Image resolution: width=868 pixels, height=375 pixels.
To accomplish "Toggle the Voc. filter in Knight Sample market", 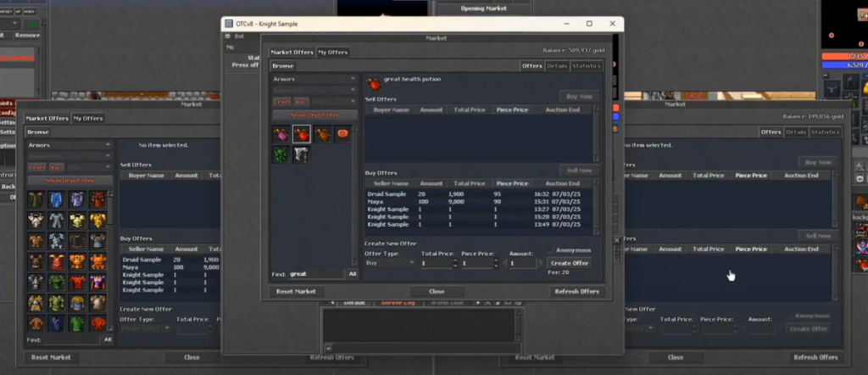I will coord(301,102).
